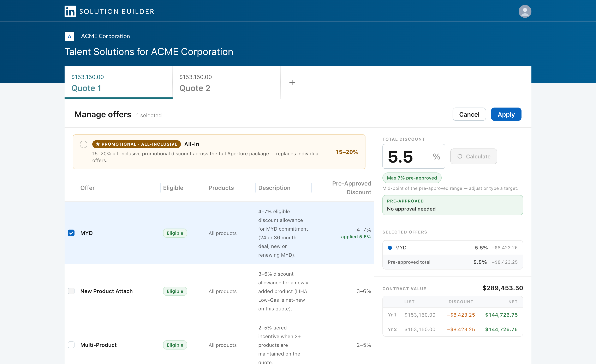
Task: Click the Eligible badge in MYD row
Action: [175, 233]
